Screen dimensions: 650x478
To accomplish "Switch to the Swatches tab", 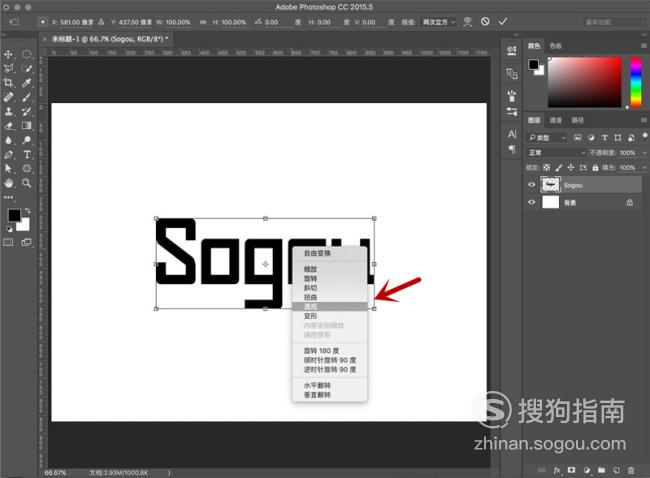I will [555, 46].
